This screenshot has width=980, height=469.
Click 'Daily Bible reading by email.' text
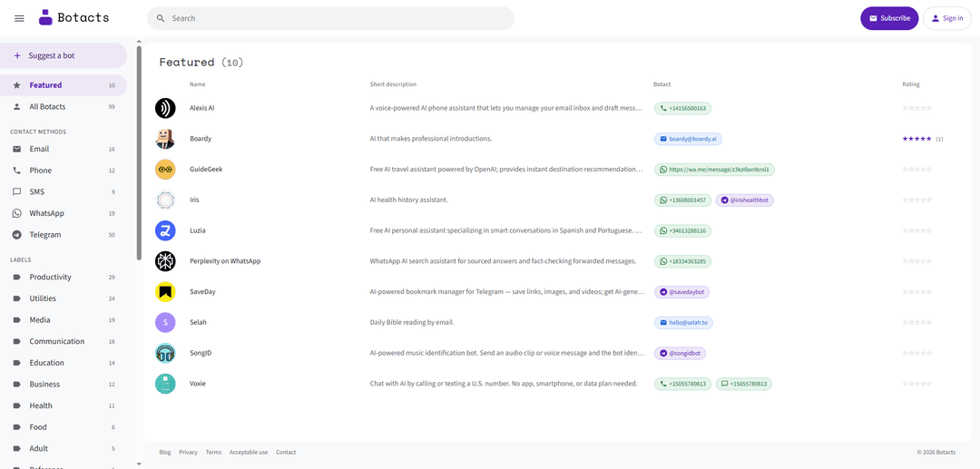coord(412,322)
